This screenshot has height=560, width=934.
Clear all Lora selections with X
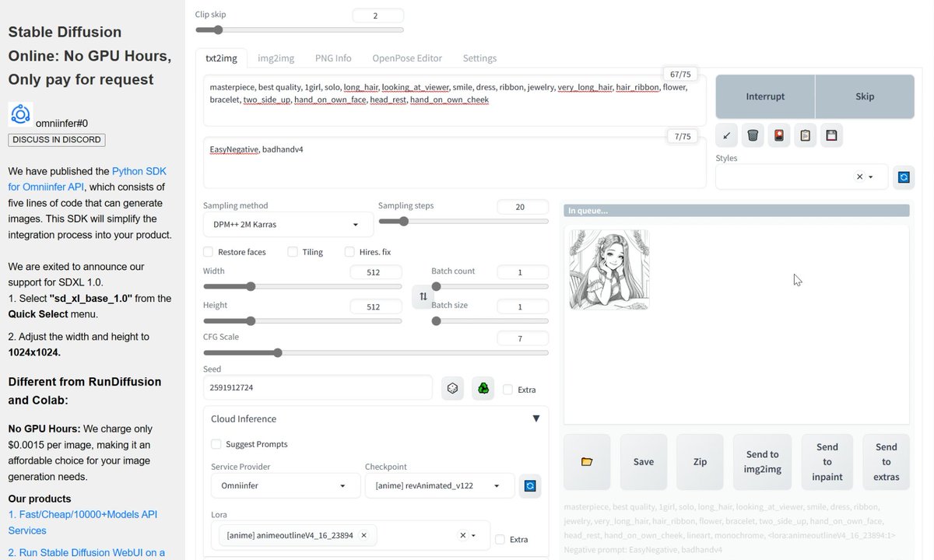coord(462,535)
